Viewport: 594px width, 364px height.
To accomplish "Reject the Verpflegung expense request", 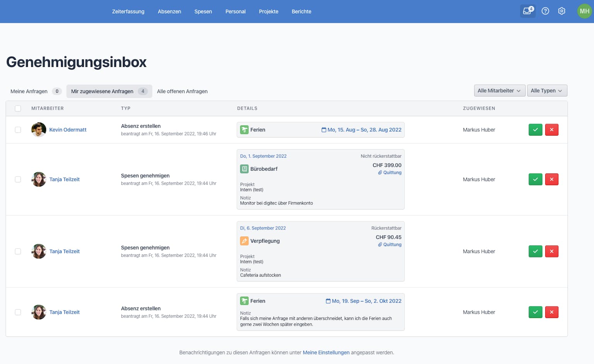I will coord(551,251).
